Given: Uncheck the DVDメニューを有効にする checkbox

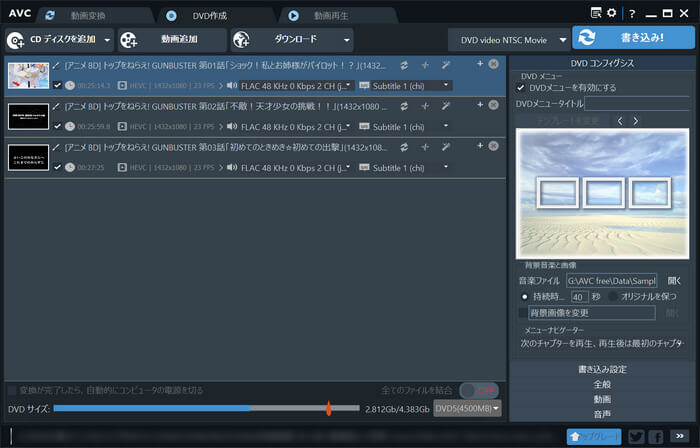Looking at the screenshot, I should (521, 88).
